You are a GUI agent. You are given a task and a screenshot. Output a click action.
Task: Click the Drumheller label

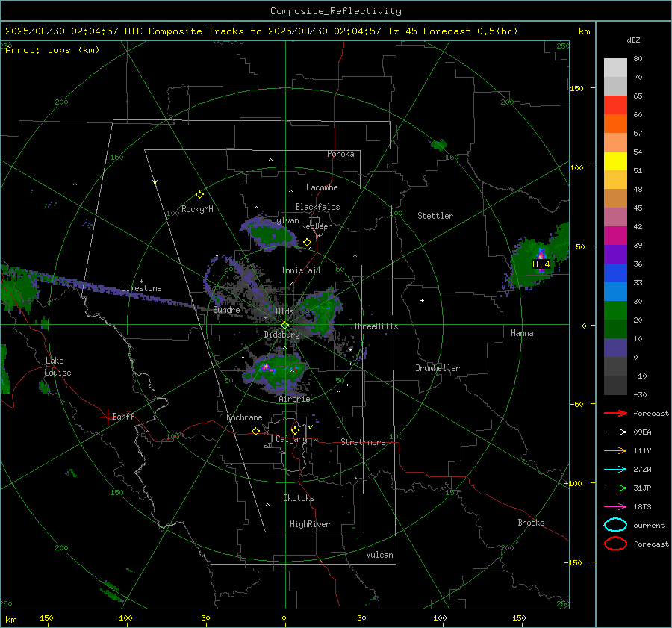pos(438,368)
